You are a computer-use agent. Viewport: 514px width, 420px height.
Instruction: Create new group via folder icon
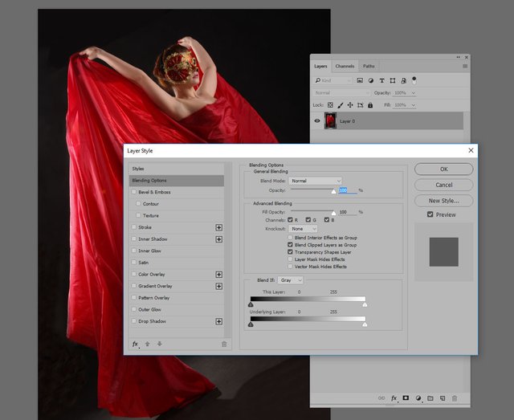click(x=430, y=398)
